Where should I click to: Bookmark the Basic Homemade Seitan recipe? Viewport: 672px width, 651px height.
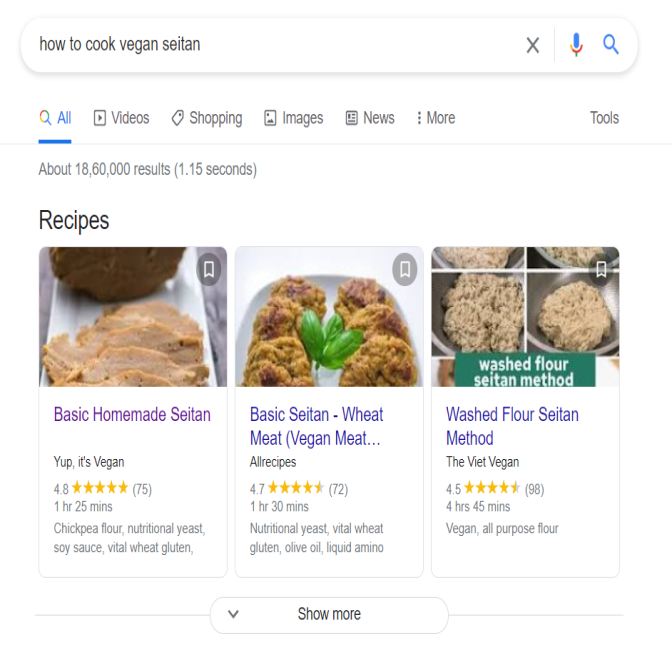(209, 270)
